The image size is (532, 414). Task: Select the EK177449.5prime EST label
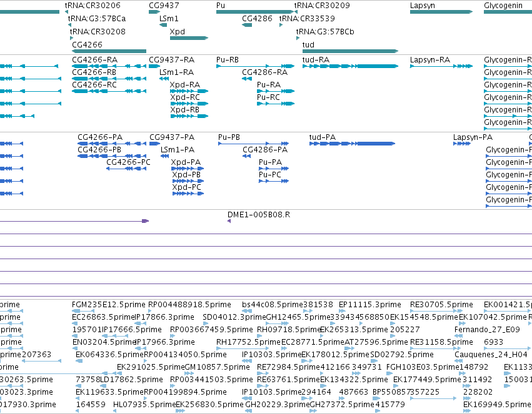427,380
